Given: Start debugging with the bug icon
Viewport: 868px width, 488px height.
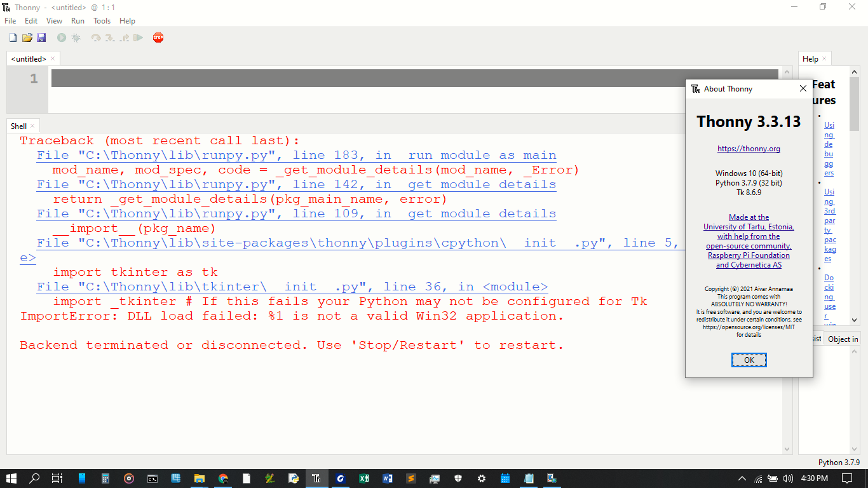Looking at the screenshot, I should (x=76, y=37).
